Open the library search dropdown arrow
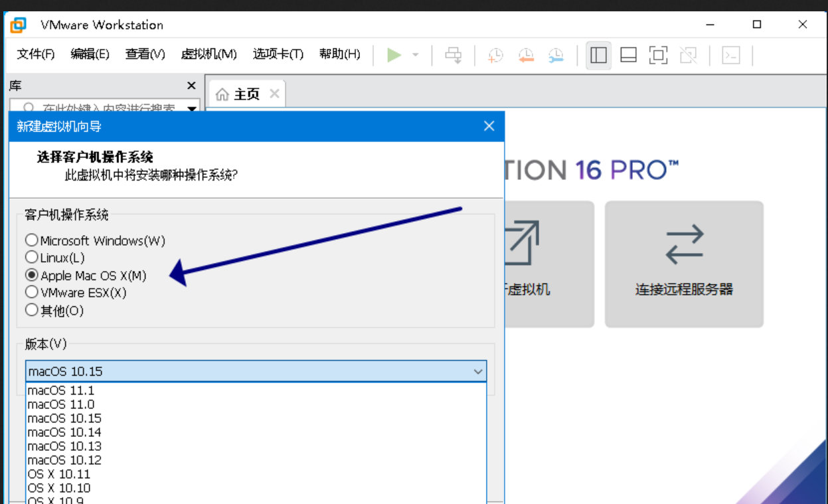The image size is (828, 504). click(x=192, y=108)
